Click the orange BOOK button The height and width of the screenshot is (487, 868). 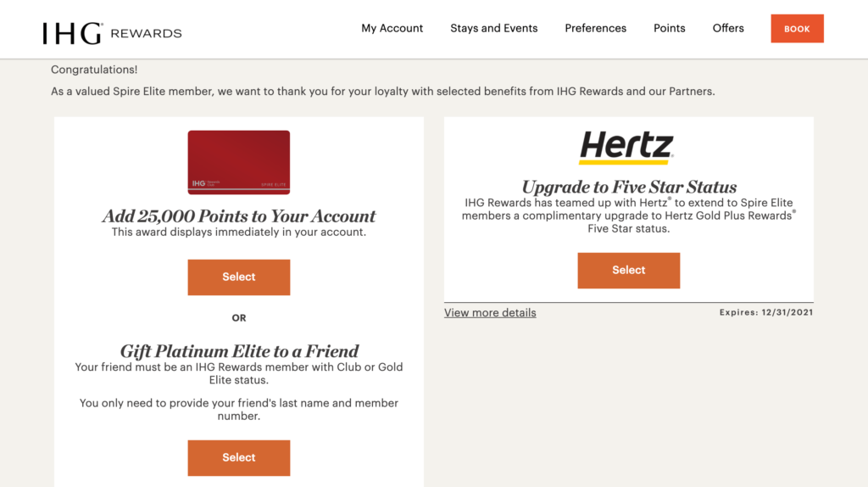tap(797, 29)
